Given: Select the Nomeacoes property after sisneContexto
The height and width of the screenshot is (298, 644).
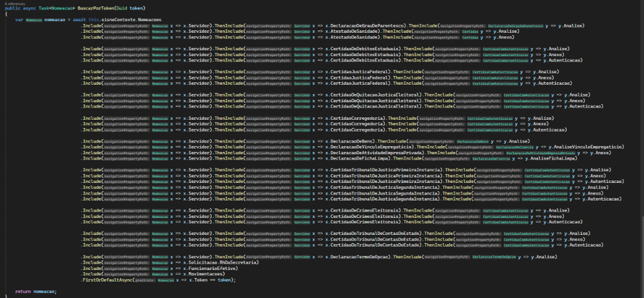Looking at the screenshot, I should [x=150, y=20].
